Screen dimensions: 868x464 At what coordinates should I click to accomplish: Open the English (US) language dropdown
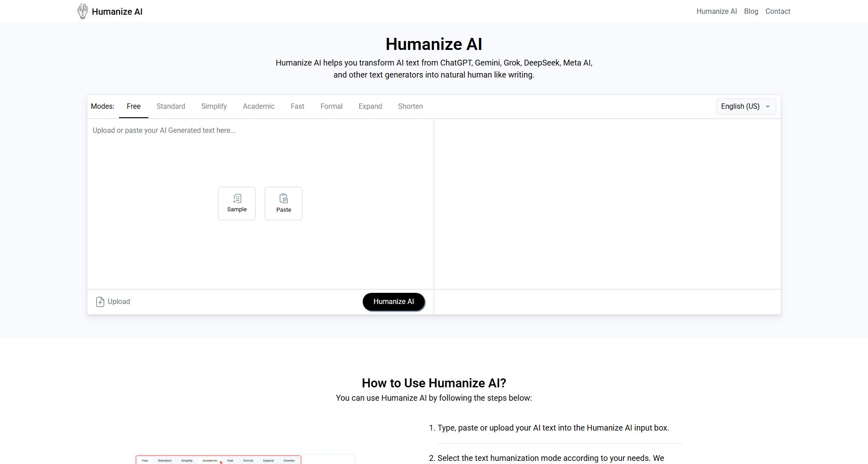[x=746, y=107]
